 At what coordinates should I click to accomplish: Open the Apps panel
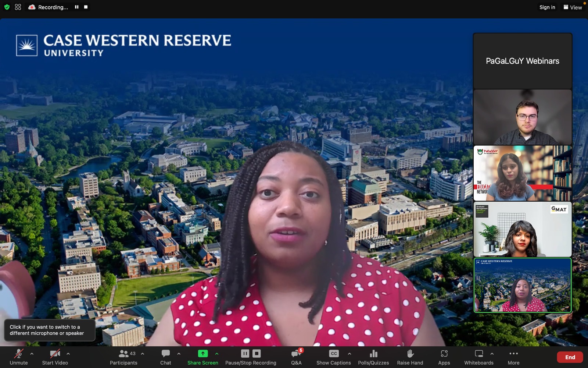tap(444, 357)
